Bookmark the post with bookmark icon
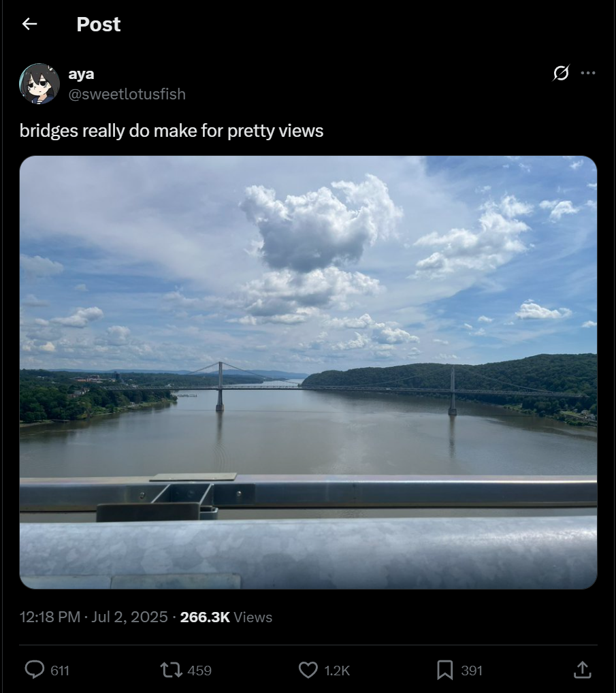This screenshot has height=693, width=616. coord(444,670)
